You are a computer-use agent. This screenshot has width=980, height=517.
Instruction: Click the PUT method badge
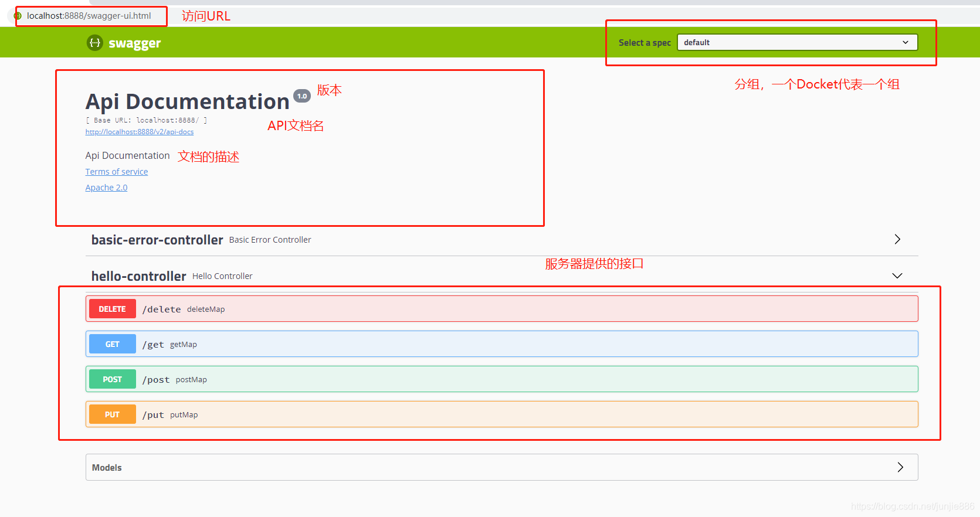[113, 414]
